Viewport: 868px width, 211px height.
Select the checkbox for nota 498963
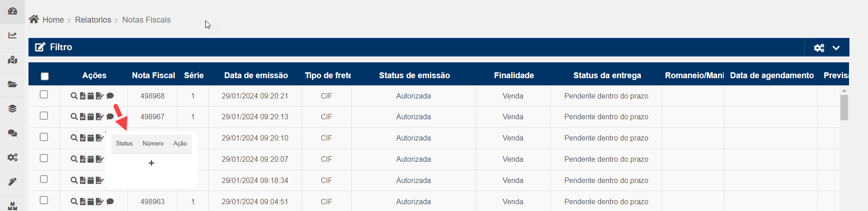tap(44, 200)
